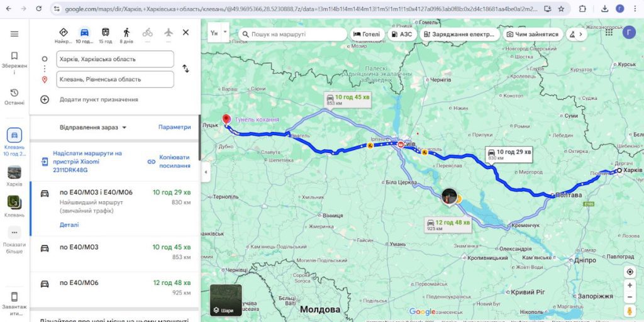644x322 pixels.
Task: Open Клевань photo thumbnail in sidebar
Action: click(x=14, y=206)
